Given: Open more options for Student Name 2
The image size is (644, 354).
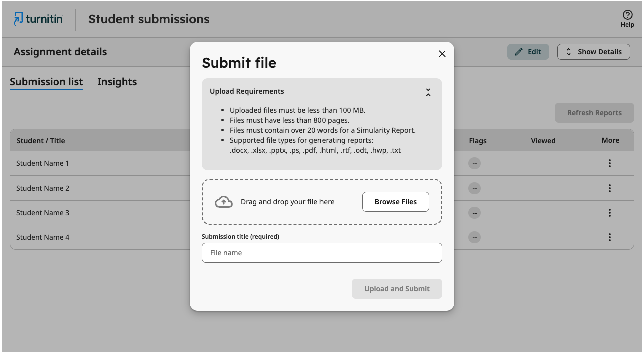Looking at the screenshot, I should (609, 188).
